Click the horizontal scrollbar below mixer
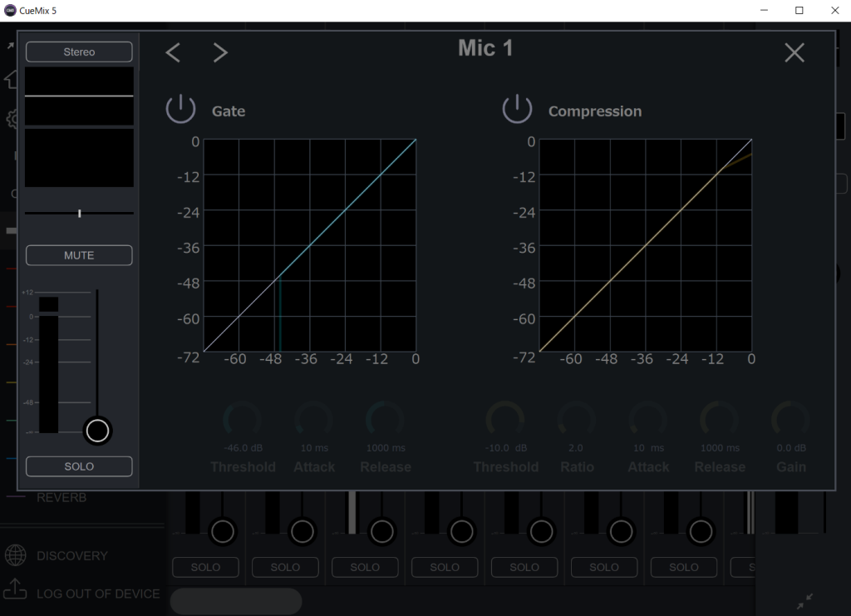 [x=235, y=601]
